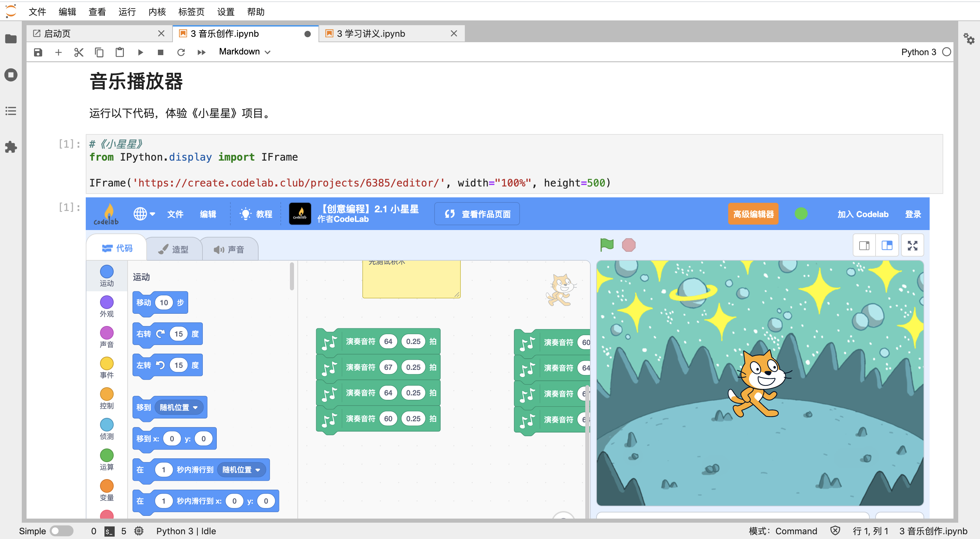The width and height of the screenshot is (980, 539).
Task: Select the purple 外观 block category
Action: pyautogui.click(x=107, y=307)
